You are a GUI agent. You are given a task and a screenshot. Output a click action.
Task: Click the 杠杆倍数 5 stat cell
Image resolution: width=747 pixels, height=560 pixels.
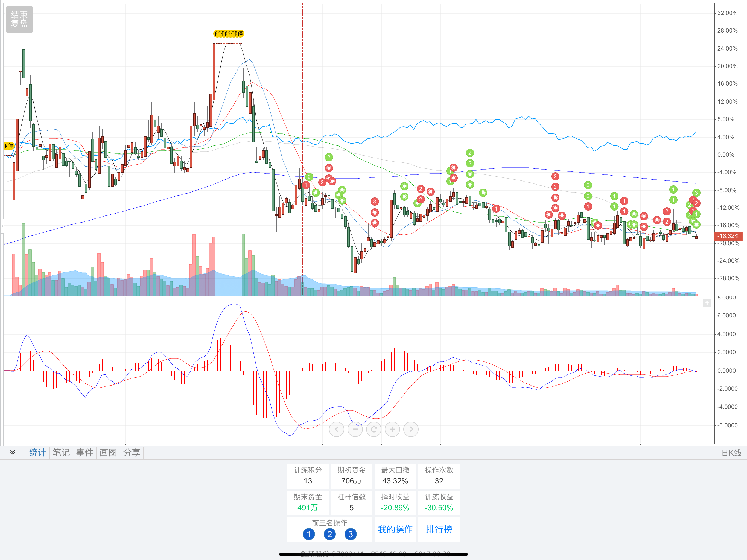coord(351,502)
